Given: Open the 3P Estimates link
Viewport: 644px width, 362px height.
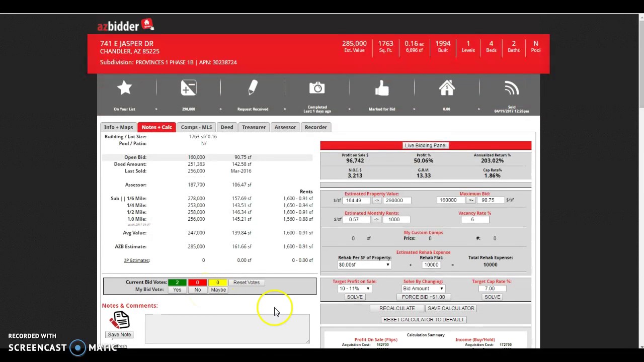Looking at the screenshot, I should 137,260.
